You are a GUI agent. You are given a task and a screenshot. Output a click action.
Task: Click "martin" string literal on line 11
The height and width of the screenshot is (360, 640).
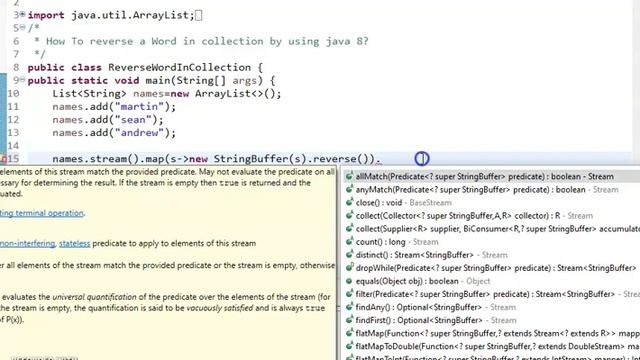pyautogui.click(x=139, y=107)
